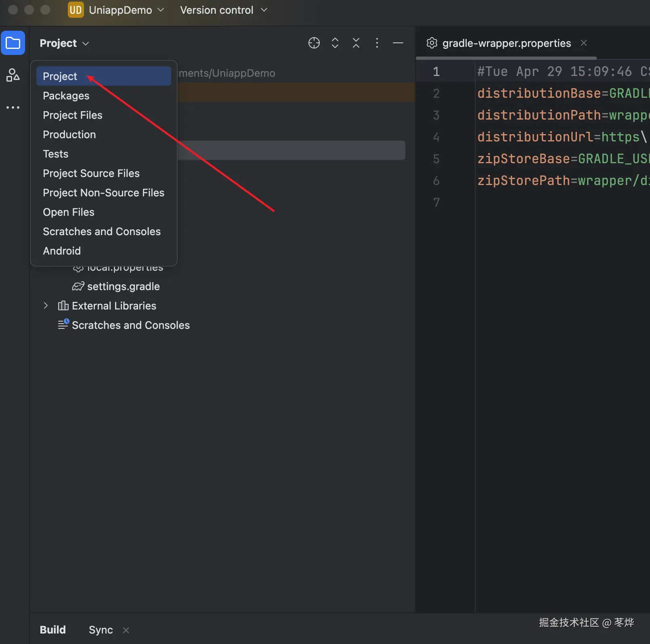Select Project Files view option
Viewport: 650px width, 644px height.
(73, 115)
